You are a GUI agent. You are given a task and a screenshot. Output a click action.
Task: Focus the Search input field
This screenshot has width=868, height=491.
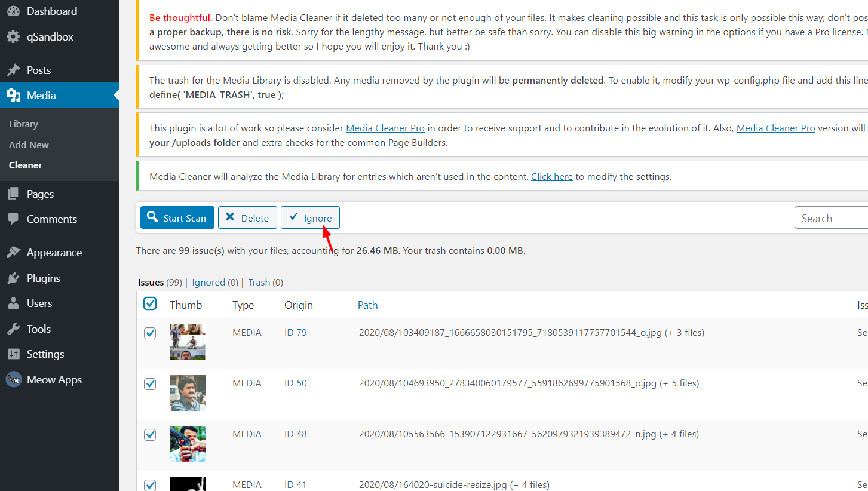click(831, 218)
